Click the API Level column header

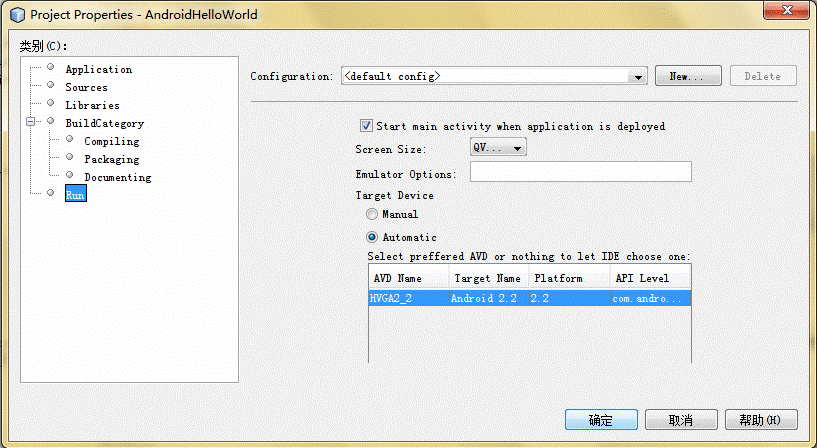click(650, 278)
